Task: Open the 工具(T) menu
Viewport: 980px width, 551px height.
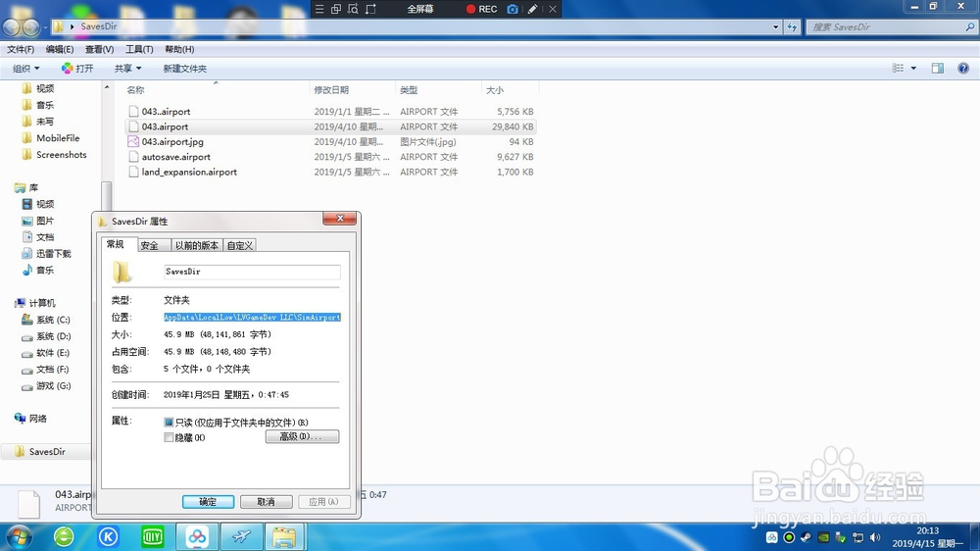Action: click(139, 49)
